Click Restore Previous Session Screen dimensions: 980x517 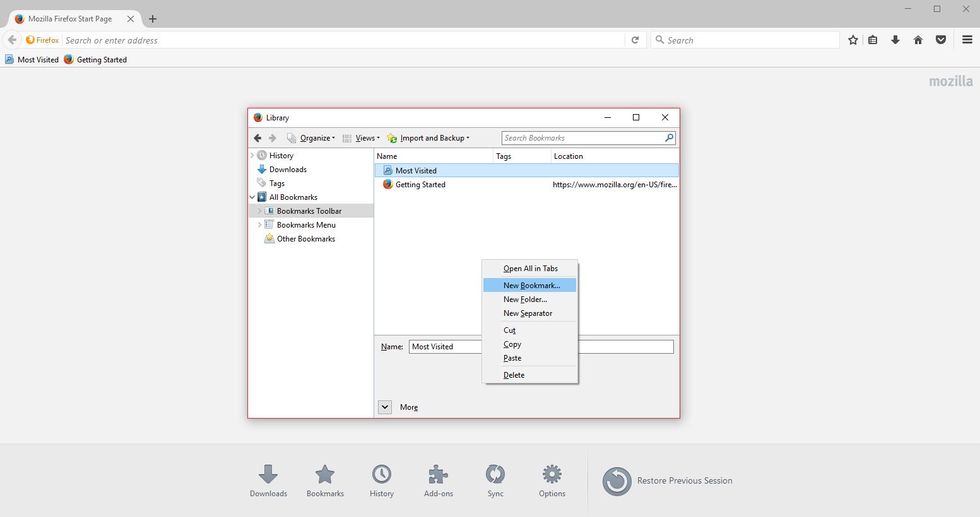point(684,480)
